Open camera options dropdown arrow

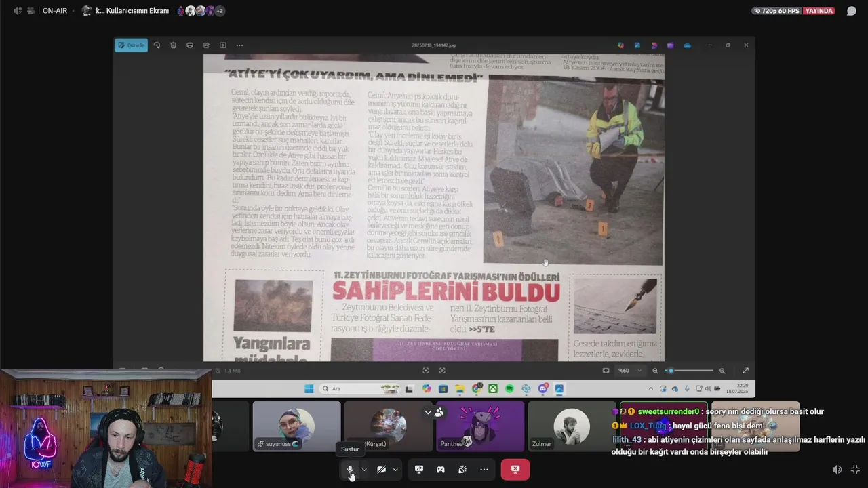pos(395,469)
